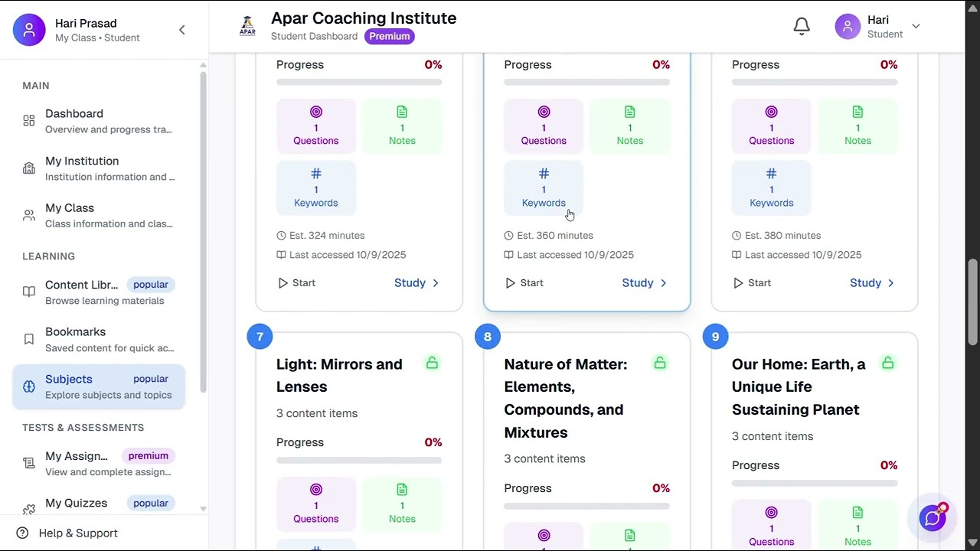Open Keywords tile in 360 minutes card
980x551 pixels.
click(x=544, y=188)
